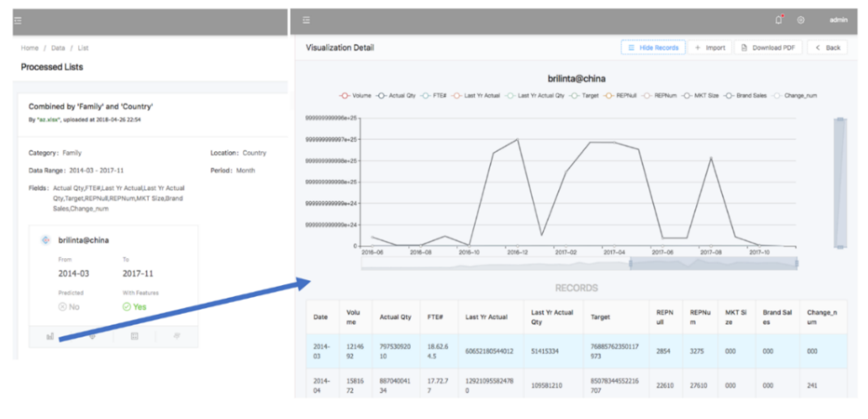Toggle Last Yr Actual series in legend
Screen dimensions: 868x419
click(476, 95)
